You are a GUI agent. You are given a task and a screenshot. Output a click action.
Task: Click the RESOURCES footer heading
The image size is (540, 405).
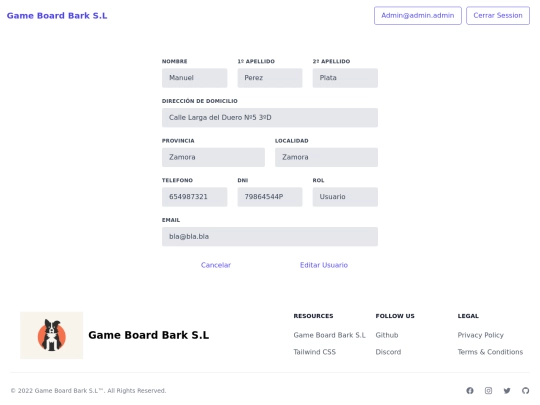pyautogui.click(x=313, y=316)
